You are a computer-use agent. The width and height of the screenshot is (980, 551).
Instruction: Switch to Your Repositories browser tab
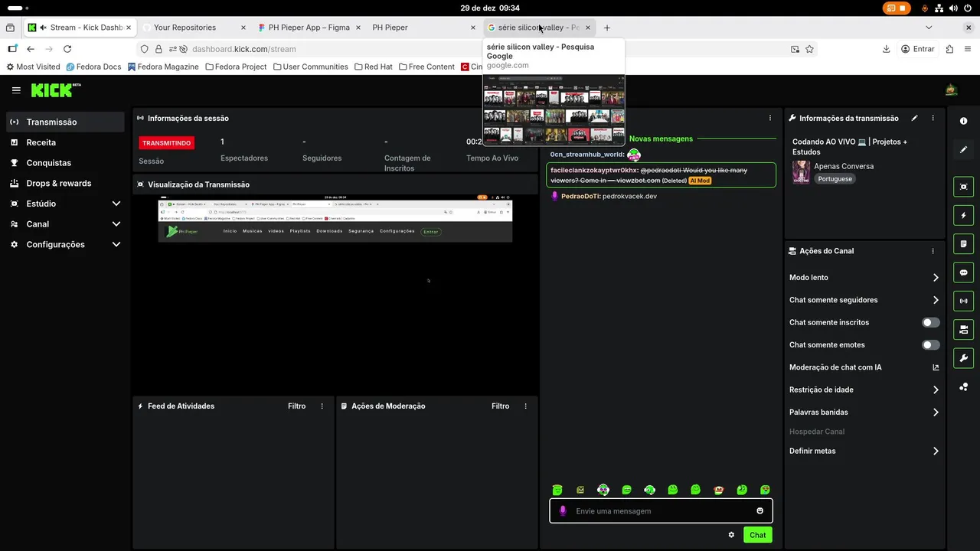[194, 28]
